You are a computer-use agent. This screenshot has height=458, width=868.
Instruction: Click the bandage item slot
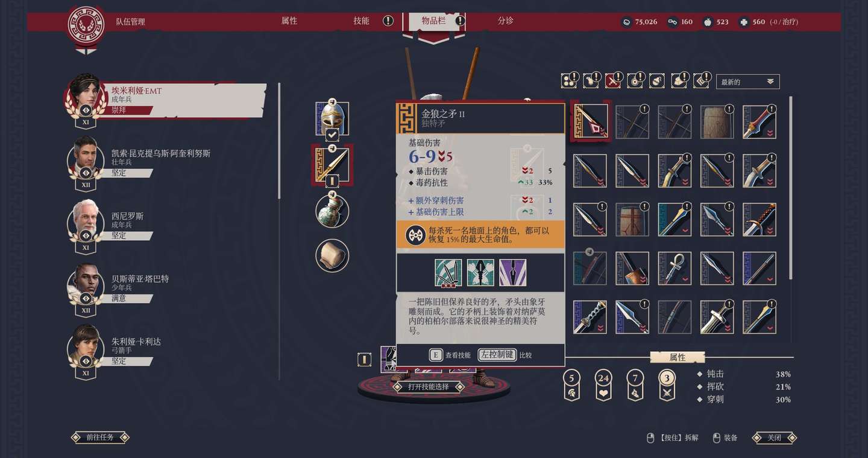tap(332, 256)
